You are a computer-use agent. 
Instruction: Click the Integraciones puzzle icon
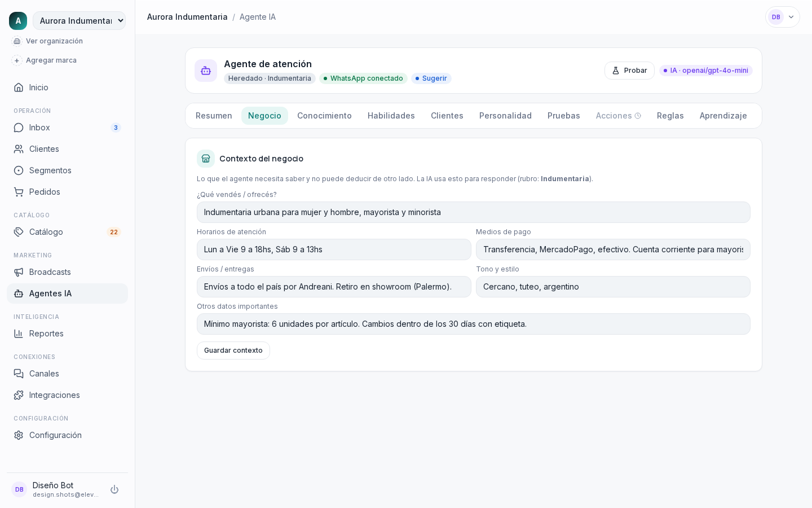(x=19, y=395)
